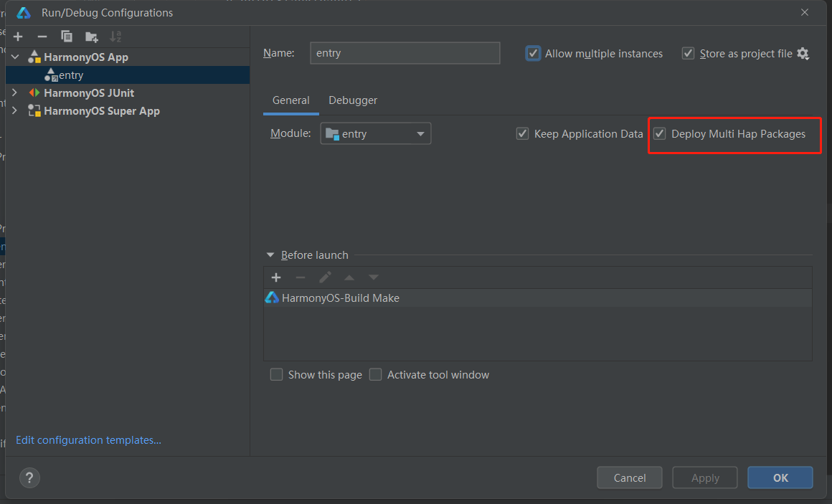Expand the HarmonyOS JUnit tree node

(x=15, y=93)
